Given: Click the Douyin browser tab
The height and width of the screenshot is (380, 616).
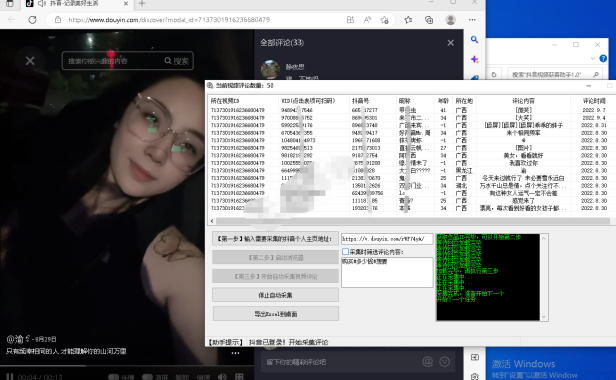Looking at the screenshot, I should (x=77, y=4).
